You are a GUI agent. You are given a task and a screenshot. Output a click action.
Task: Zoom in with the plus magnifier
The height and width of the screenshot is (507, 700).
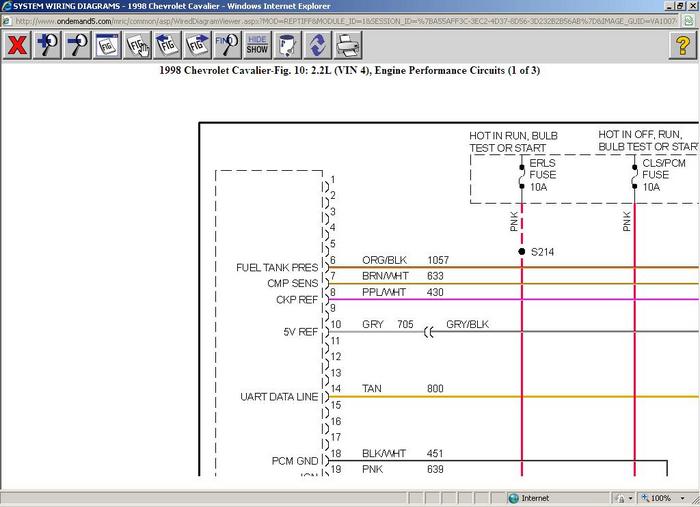pos(48,45)
